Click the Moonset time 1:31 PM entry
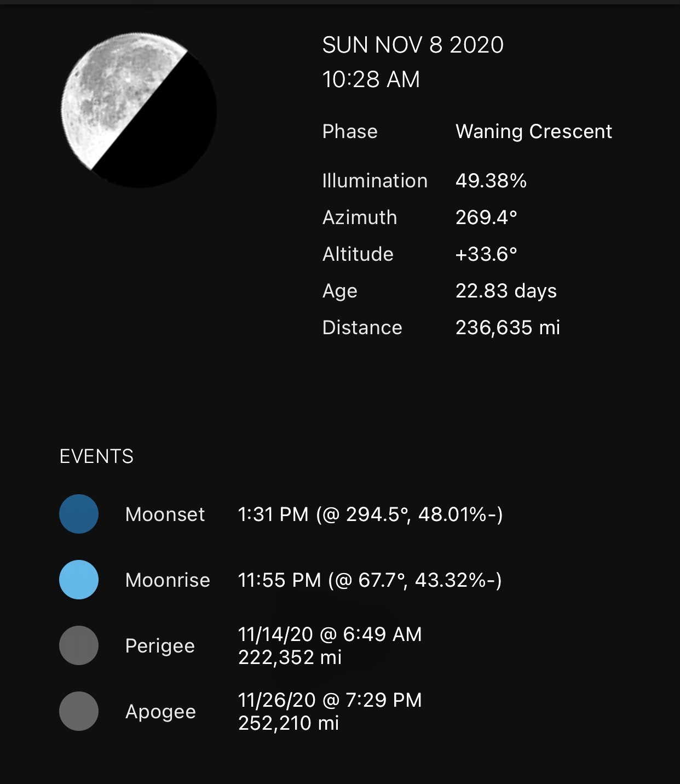This screenshot has height=784, width=680. (x=370, y=514)
